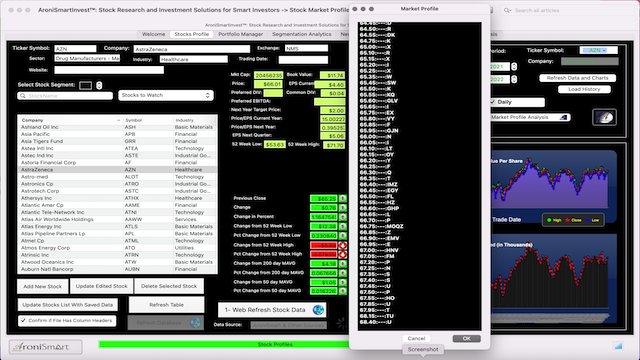Open the Market Profile Analysis chart thumbnail icon
640x360 pixels.
tap(604, 118)
